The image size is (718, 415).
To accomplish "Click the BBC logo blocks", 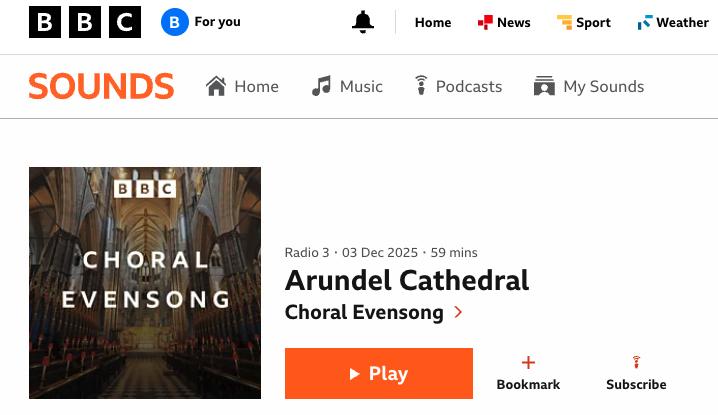I will coord(85,22).
